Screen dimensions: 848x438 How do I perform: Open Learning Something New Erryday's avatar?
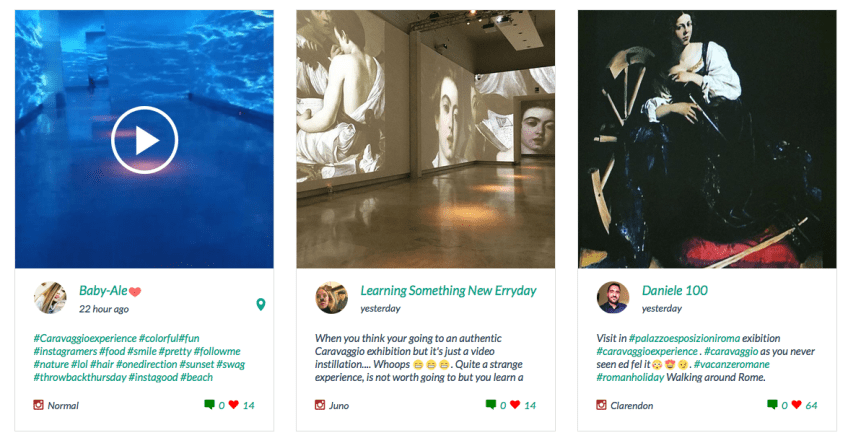click(x=332, y=298)
